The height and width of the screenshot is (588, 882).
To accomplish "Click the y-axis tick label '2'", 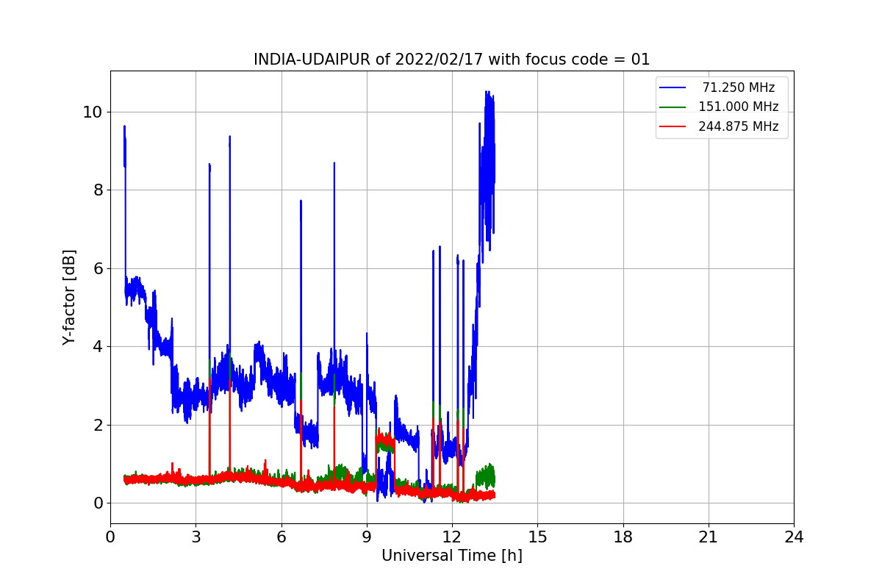I will pos(97,425).
